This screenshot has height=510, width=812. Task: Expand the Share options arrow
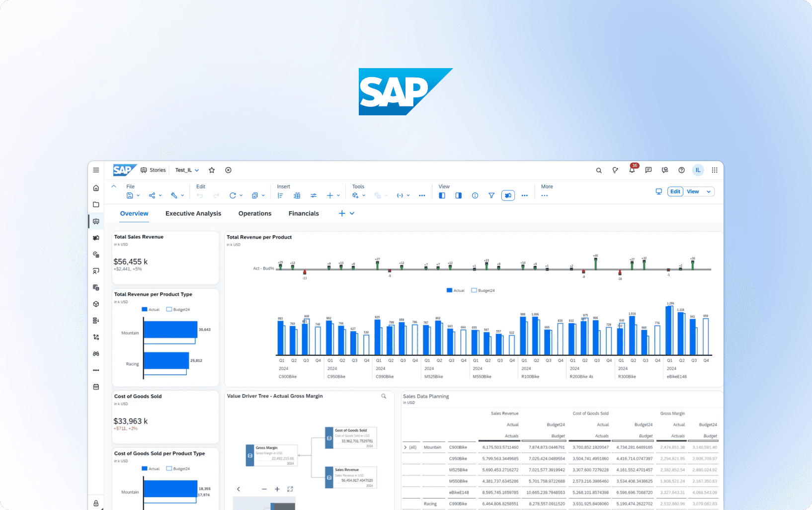pyautogui.click(x=160, y=195)
